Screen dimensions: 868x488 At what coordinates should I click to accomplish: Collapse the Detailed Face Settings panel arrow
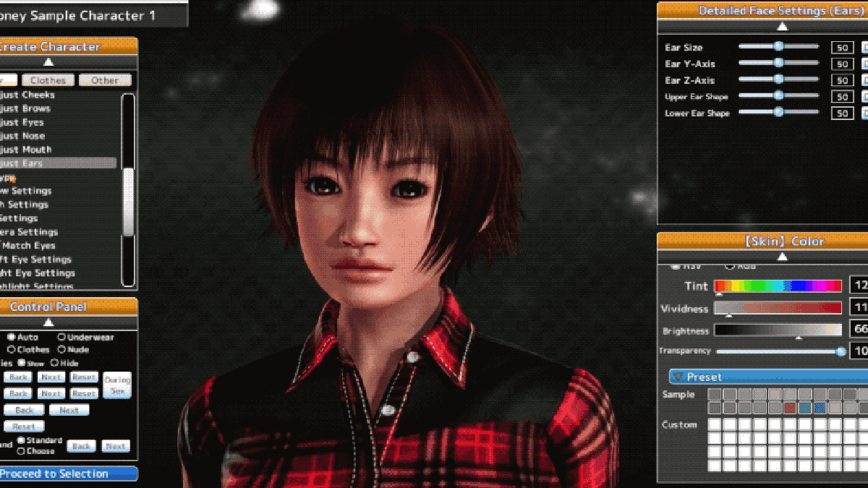pos(782,27)
